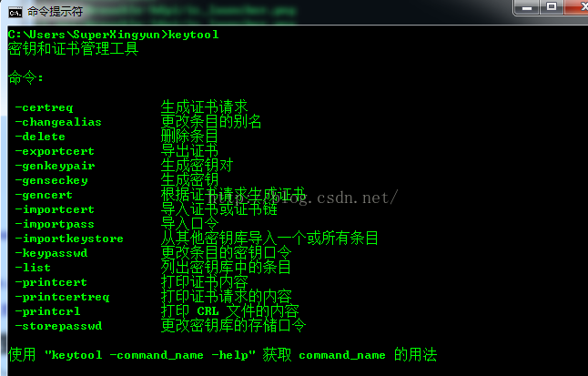Screen dimensions: 588x376
Task: Click the -list command text
Action: coord(33,268)
